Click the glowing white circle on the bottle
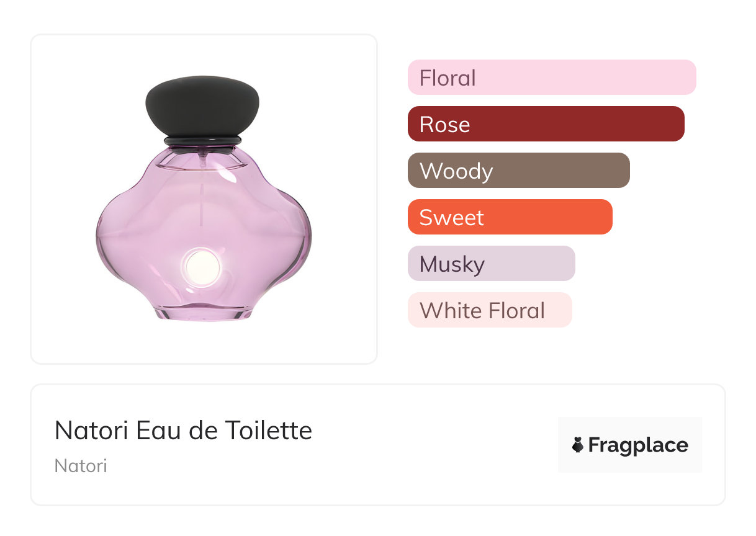756x536 pixels. [x=203, y=267]
